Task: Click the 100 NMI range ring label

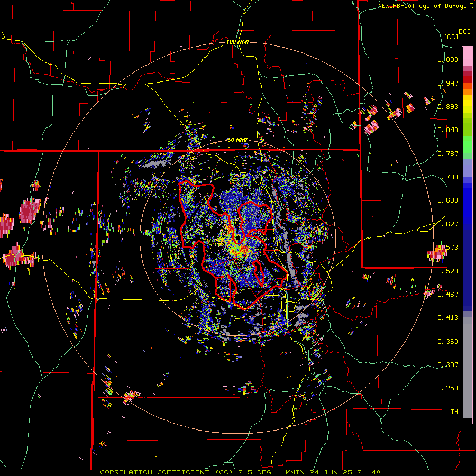Action: pyautogui.click(x=237, y=42)
